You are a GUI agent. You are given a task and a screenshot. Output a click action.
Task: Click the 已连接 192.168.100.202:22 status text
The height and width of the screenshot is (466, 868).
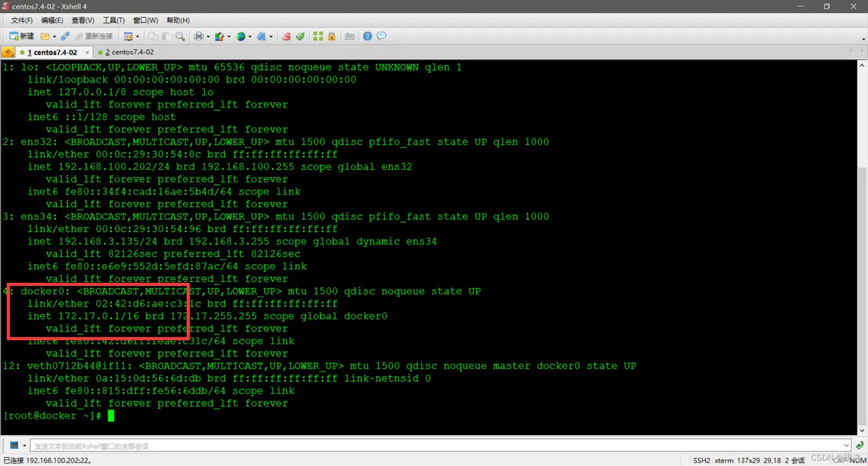[47, 460]
